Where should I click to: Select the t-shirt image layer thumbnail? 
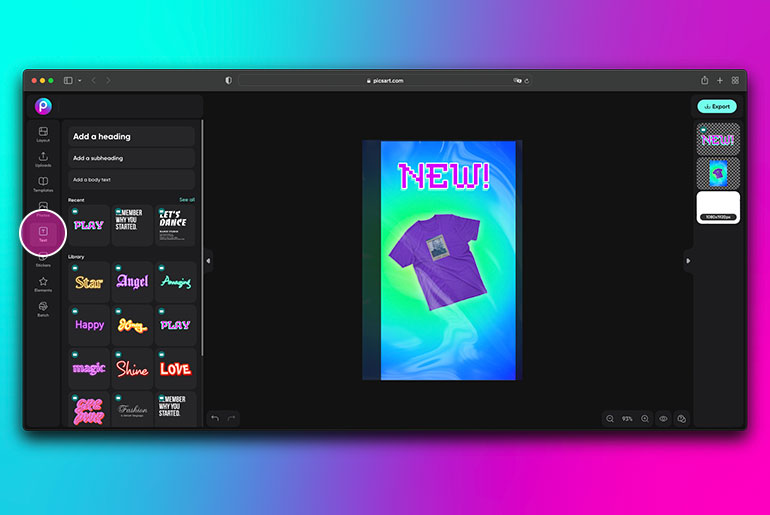pyautogui.click(x=718, y=173)
